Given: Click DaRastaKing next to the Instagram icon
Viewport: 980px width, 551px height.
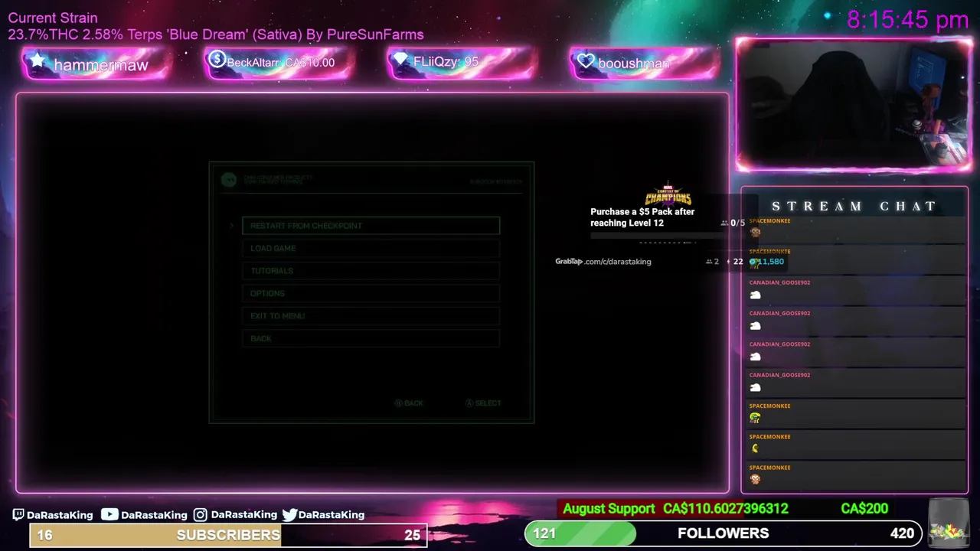Looking at the screenshot, I should [x=243, y=515].
